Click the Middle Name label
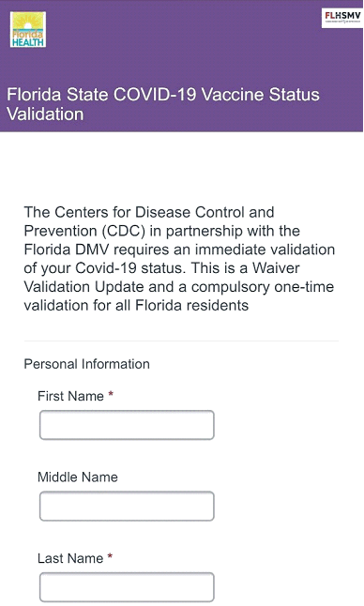Viewport: 364px width, 606px height. (x=78, y=477)
